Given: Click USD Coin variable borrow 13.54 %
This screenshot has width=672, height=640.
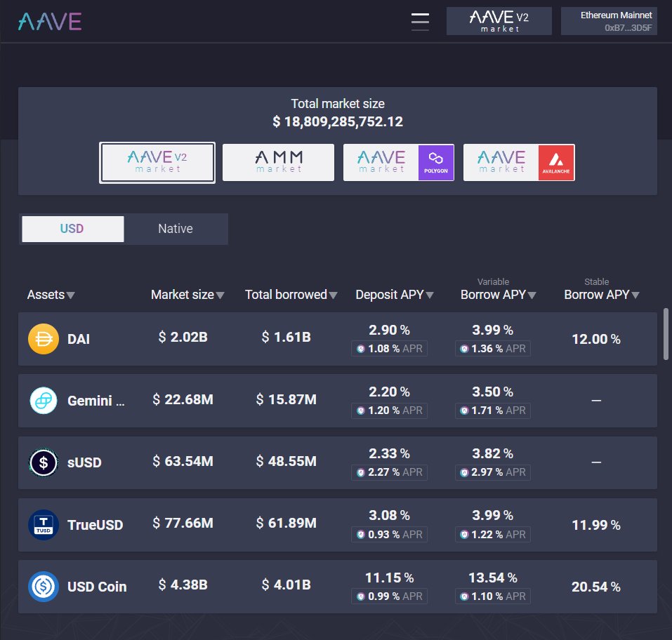Looking at the screenshot, I should coord(493,578).
